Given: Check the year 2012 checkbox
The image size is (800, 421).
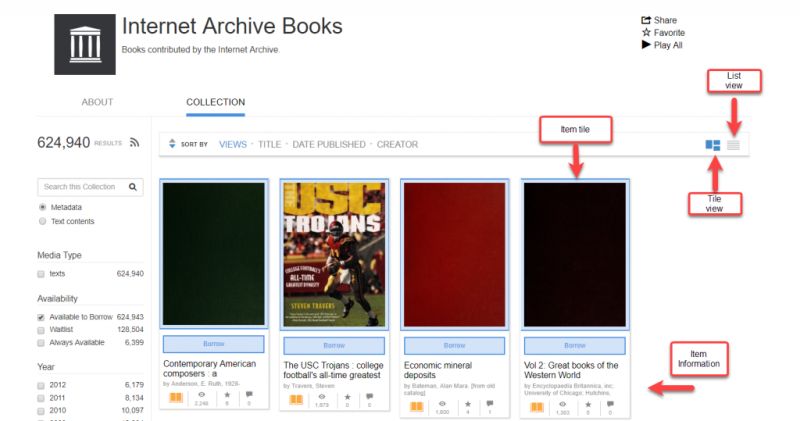Looking at the screenshot, I should [x=41, y=385].
